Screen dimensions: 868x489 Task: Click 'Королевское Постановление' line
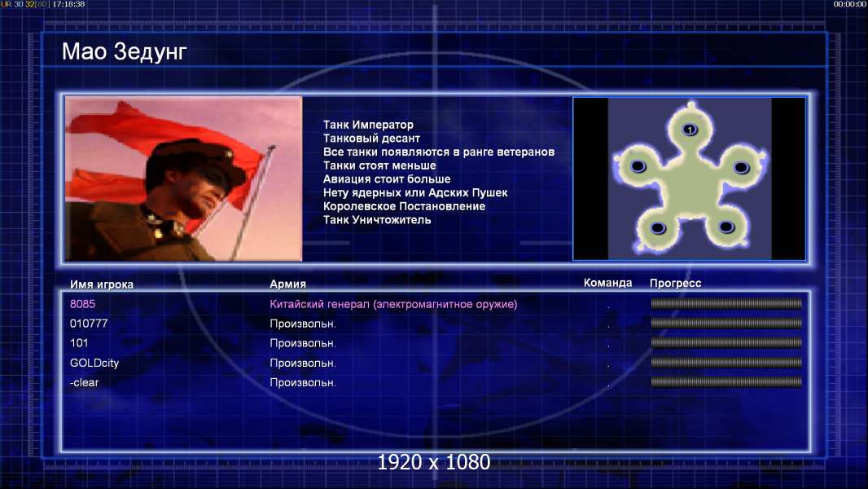point(404,206)
